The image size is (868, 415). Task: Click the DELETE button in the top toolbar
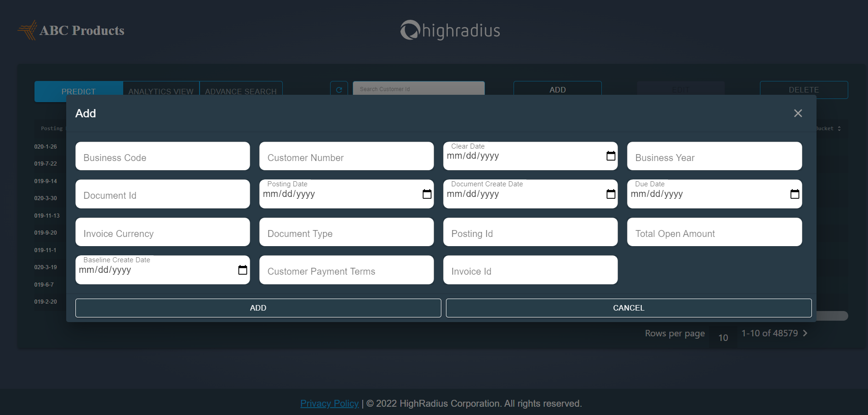tap(804, 90)
